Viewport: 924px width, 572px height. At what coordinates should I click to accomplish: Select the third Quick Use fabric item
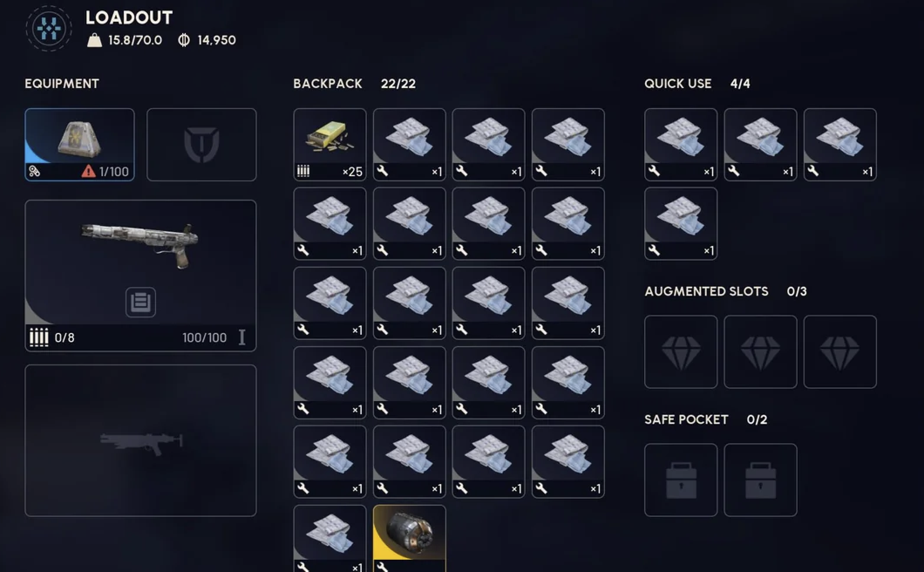[840, 144]
